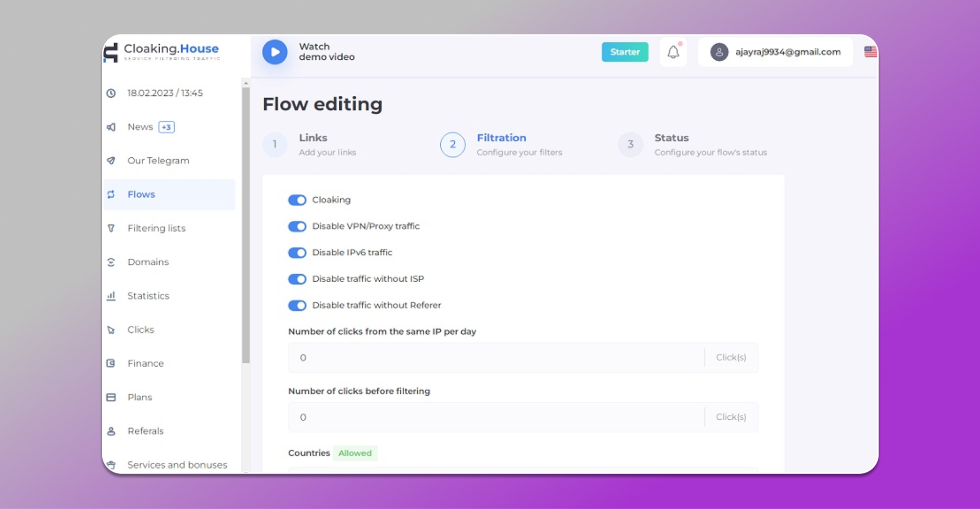This screenshot has width=980, height=509.
Task: Click the Cloaking.House logo
Action: pos(162,51)
